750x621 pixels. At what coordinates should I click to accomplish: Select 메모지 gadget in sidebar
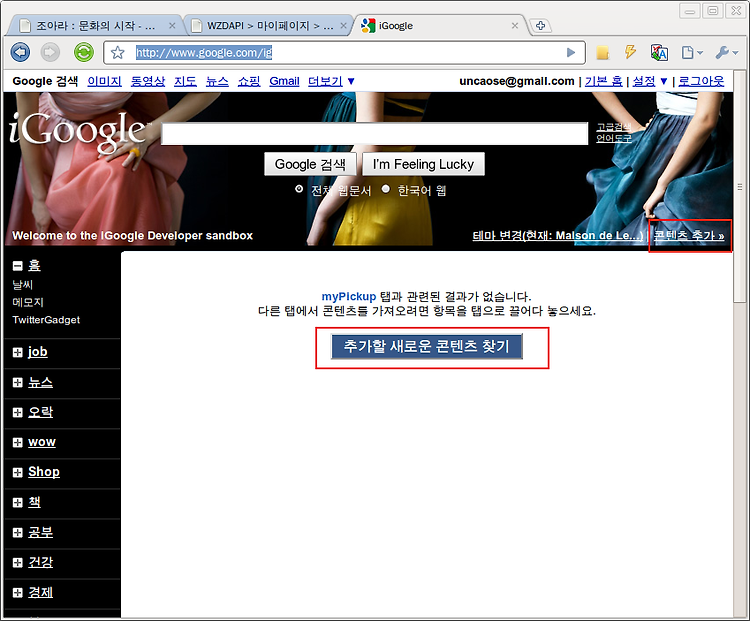(x=28, y=302)
